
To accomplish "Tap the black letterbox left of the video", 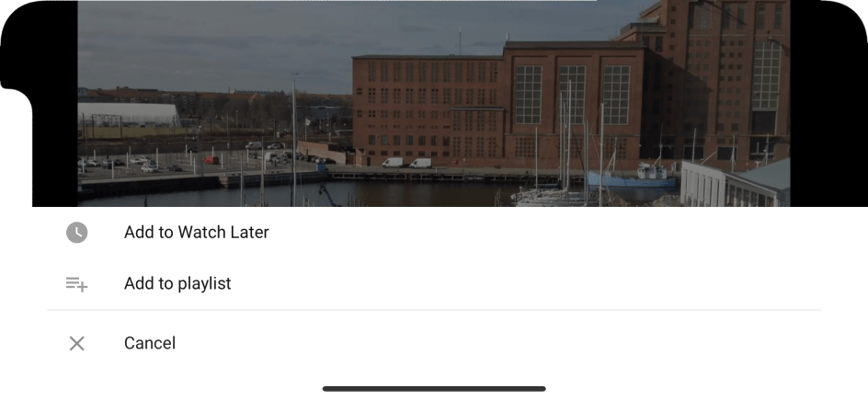I will pyautogui.click(x=55, y=149).
